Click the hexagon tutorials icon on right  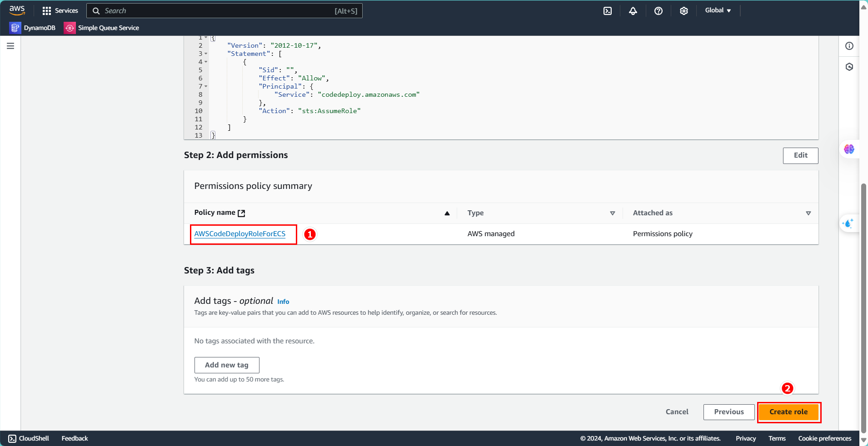[849, 67]
